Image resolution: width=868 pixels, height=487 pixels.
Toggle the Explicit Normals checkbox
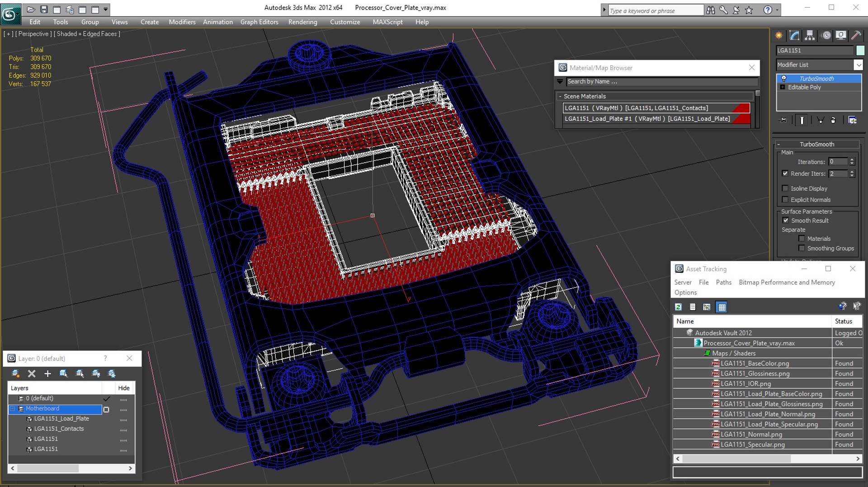785,200
